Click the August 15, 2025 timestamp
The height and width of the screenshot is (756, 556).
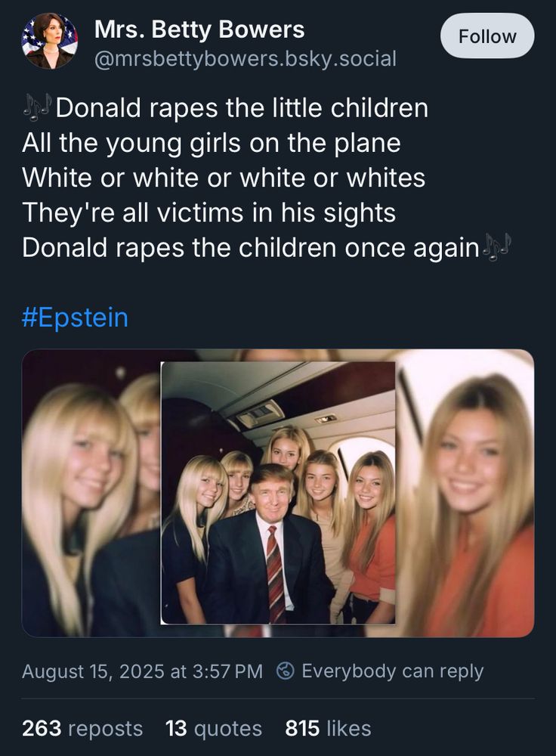[143, 671]
